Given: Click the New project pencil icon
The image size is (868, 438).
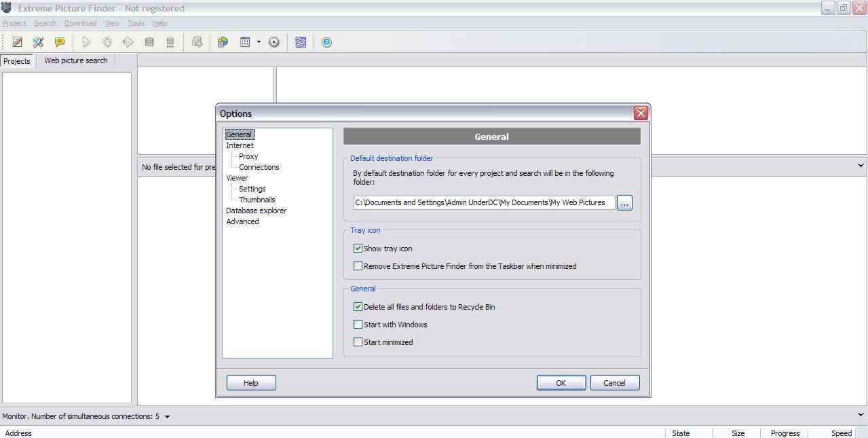Looking at the screenshot, I should click(18, 42).
